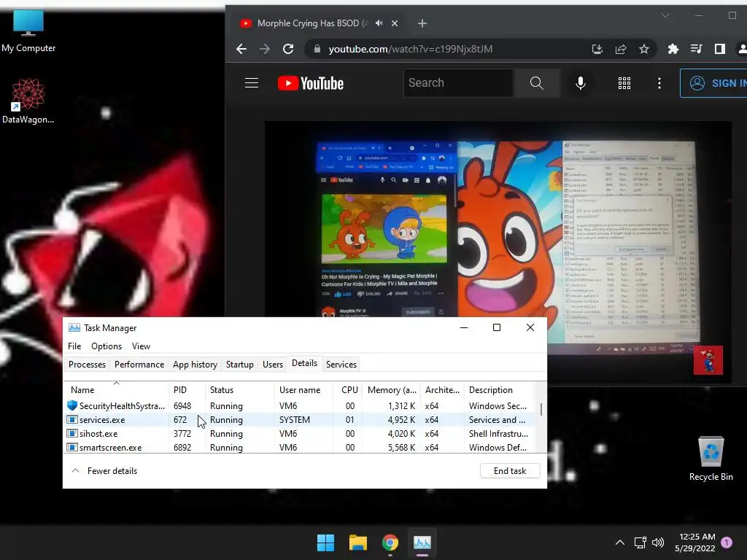Open YouTube apps grid icon

coord(624,83)
